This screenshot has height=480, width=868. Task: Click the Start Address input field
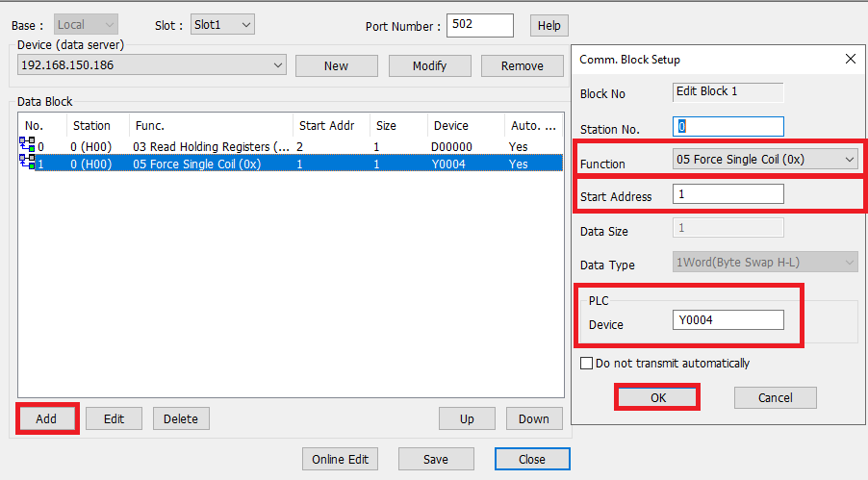tap(728, 193)
